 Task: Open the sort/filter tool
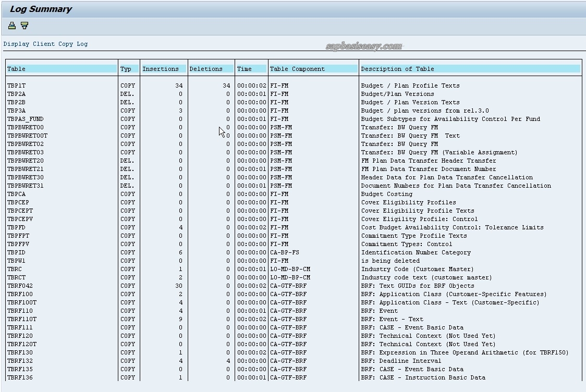pos(24,25)
